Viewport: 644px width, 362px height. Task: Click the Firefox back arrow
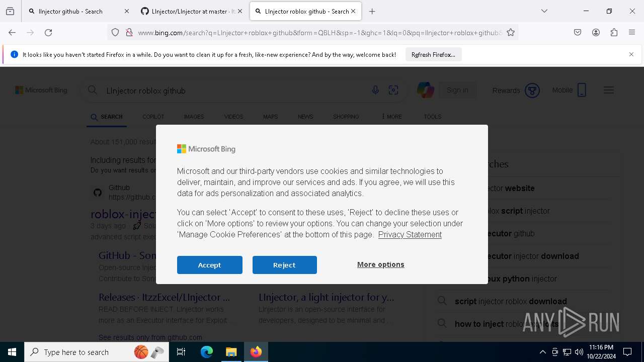tap(12, 33)
